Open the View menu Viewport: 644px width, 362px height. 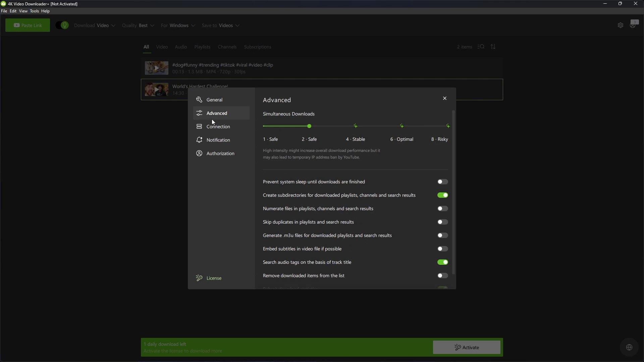pos(23,11)
